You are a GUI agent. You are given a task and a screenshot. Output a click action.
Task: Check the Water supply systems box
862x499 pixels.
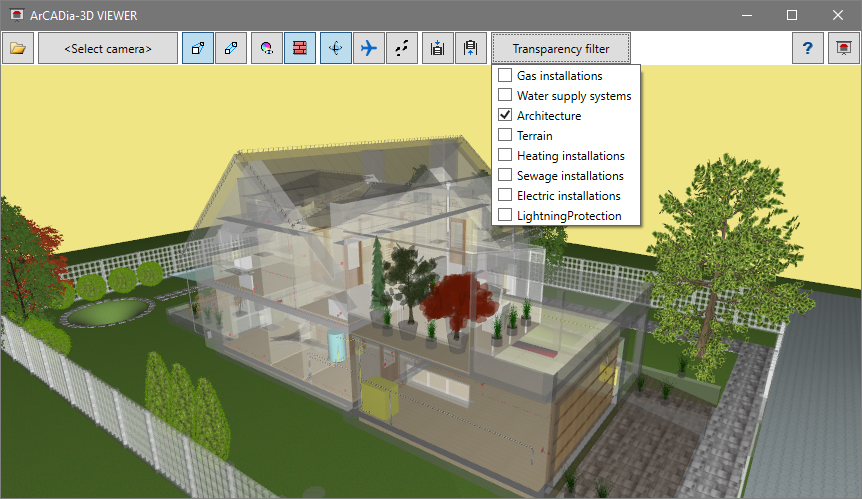click(505, 95)
